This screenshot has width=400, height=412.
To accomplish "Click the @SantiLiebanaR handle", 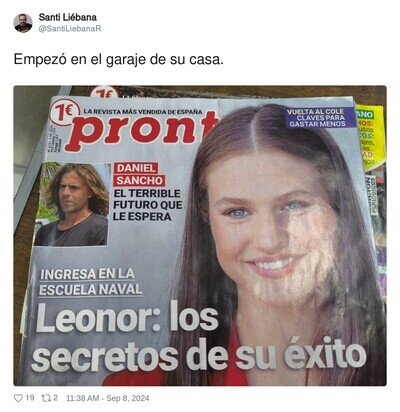I will 70,29.
